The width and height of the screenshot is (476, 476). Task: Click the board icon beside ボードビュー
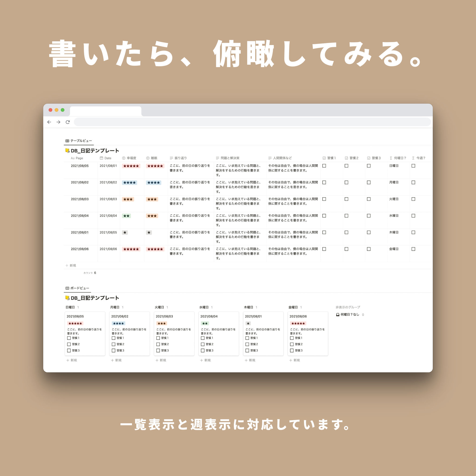tap(67, 288)
